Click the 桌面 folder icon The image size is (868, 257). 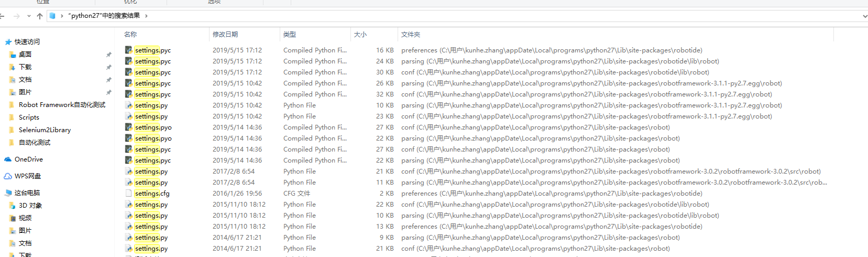(13, 55)
